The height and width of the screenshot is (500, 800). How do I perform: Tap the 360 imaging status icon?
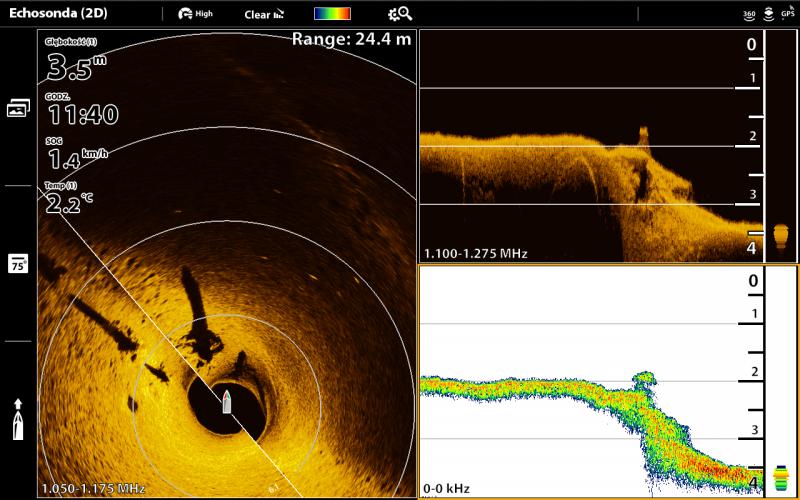[749, 14]
